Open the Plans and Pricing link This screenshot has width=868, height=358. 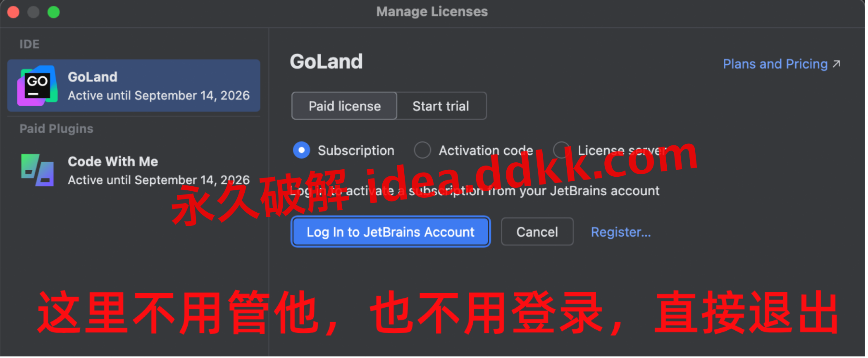(775, 64)
